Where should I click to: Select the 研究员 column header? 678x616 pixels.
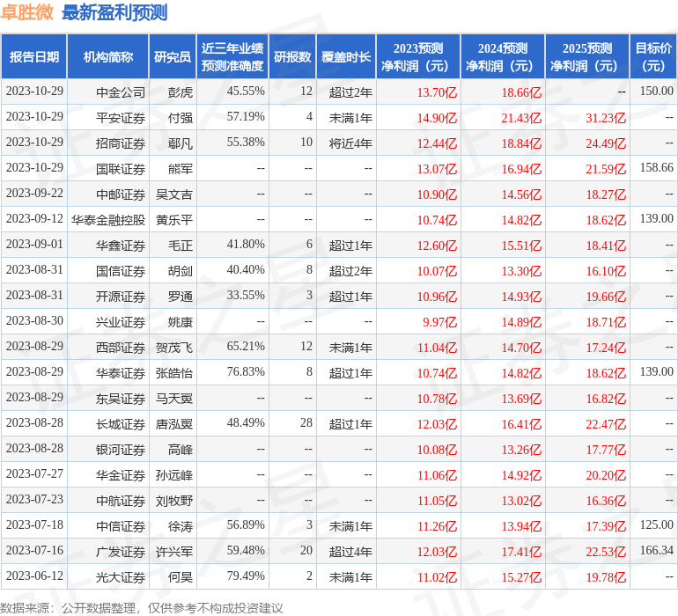pos(173,57)
